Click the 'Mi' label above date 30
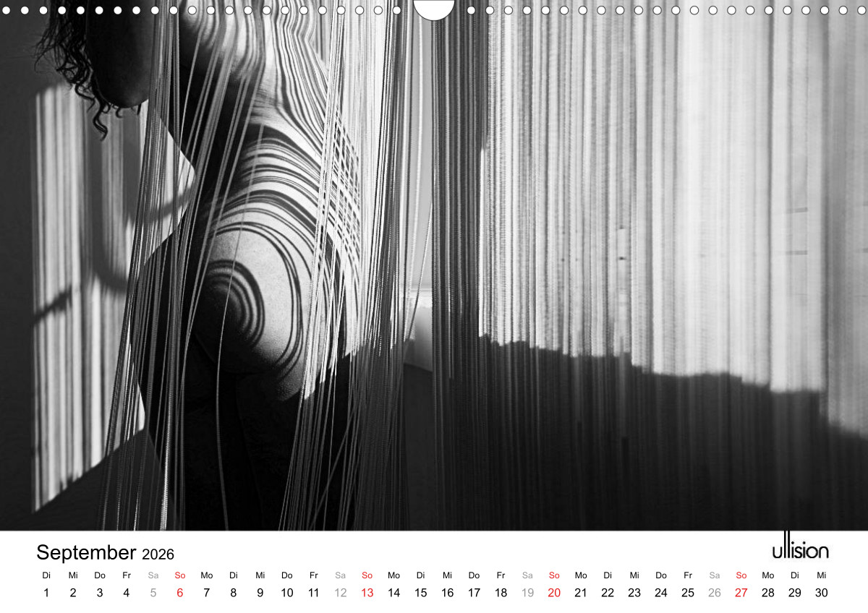The image size is (868, 613). point(822,575)
